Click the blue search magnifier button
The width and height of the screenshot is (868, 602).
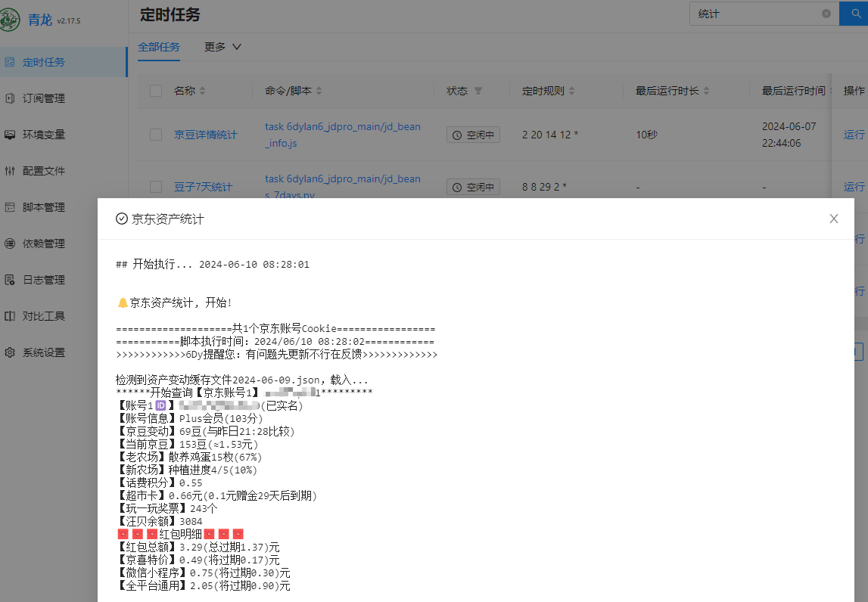point(854,14)
